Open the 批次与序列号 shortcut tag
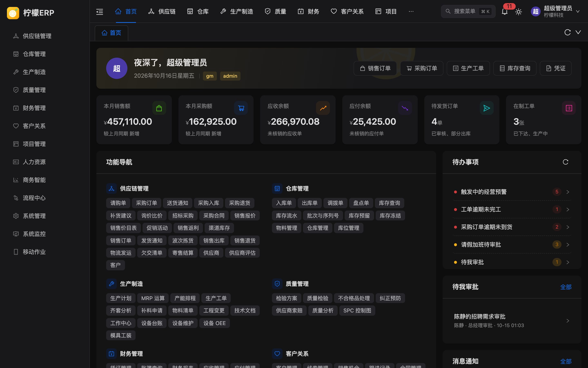This screenshot has height=368, width=588. pyautogui.click(x=323, y=216)
